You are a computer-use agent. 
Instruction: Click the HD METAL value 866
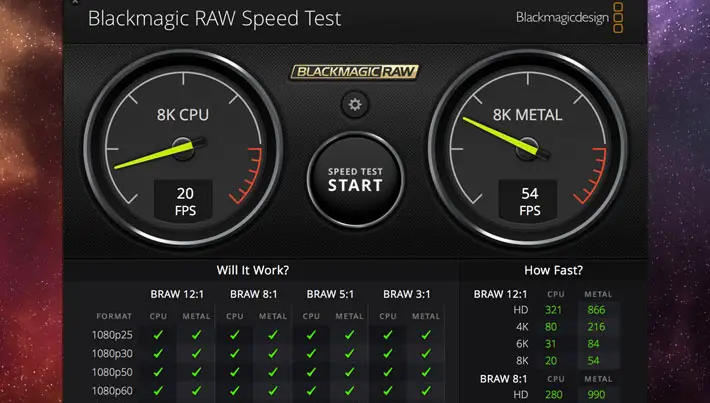point(596,310)
